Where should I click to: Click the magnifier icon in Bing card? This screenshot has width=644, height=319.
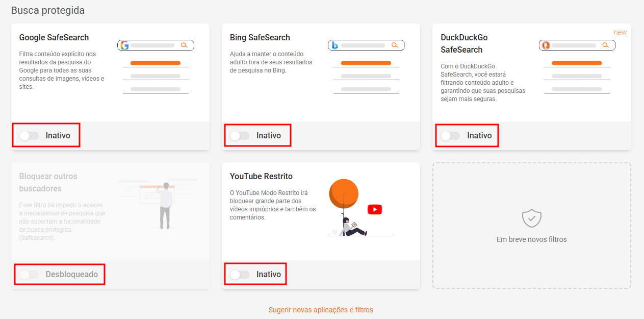click(x=395, y=45)
